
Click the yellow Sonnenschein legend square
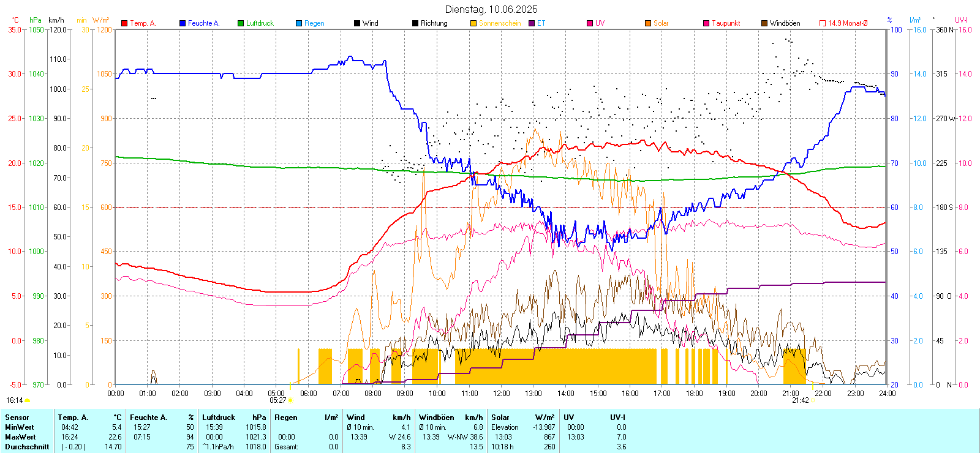click(473, 23)
